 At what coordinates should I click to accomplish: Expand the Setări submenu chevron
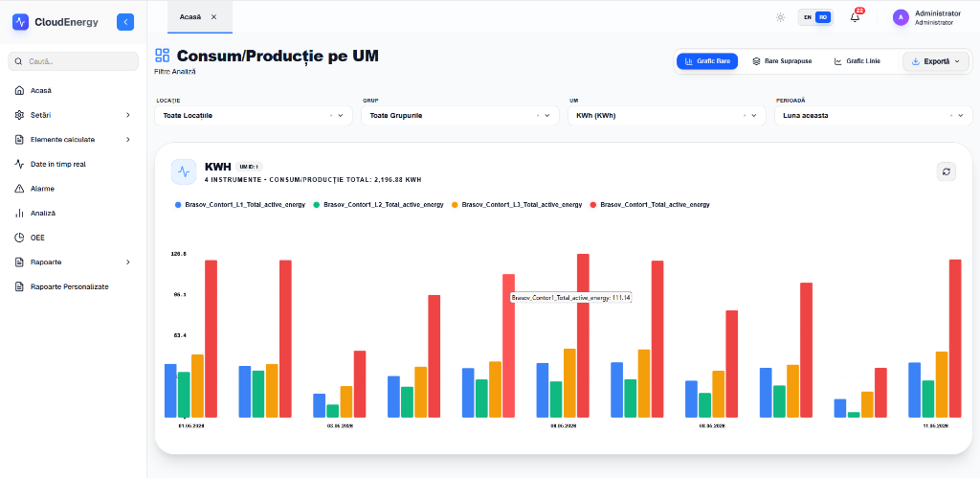point(128,115)
